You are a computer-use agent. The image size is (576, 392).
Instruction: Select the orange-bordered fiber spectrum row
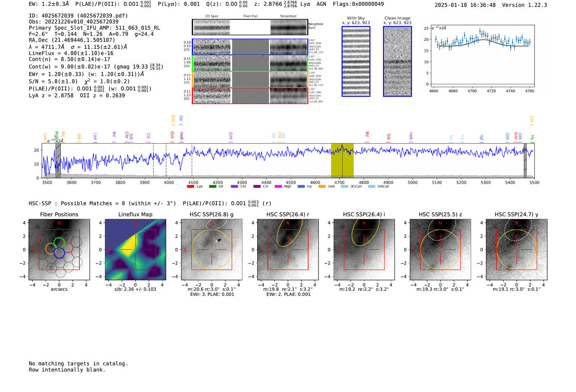click(x=250, y=79)
